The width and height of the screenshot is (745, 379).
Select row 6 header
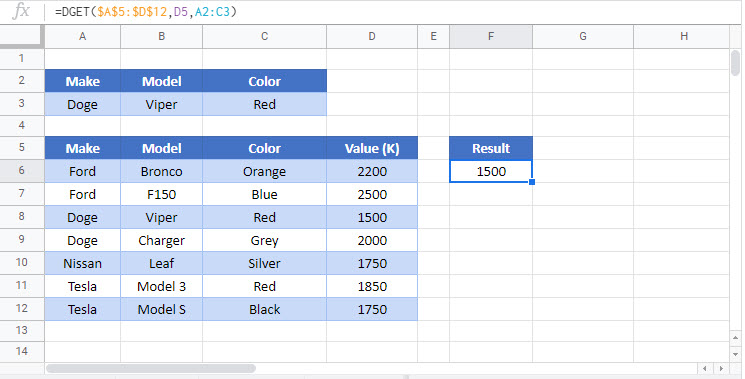click(x=22, y=171)
